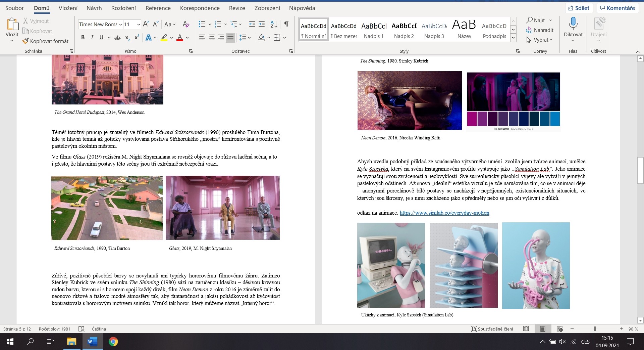
Task: Align text to the right
Action: 221,38
